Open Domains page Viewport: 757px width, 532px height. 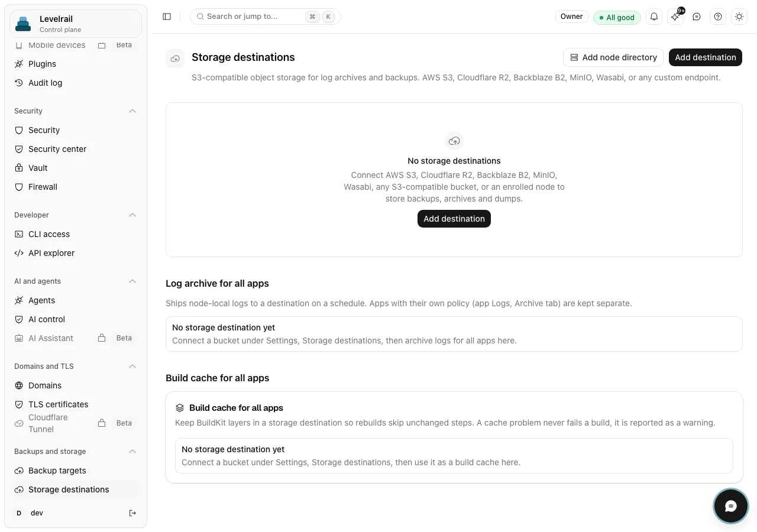(76, 385)
